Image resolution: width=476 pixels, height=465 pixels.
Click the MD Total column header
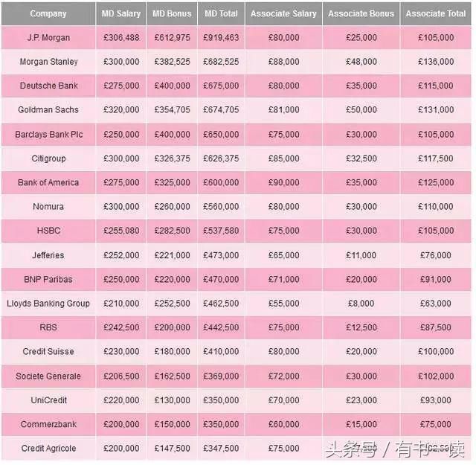(222, 13)
